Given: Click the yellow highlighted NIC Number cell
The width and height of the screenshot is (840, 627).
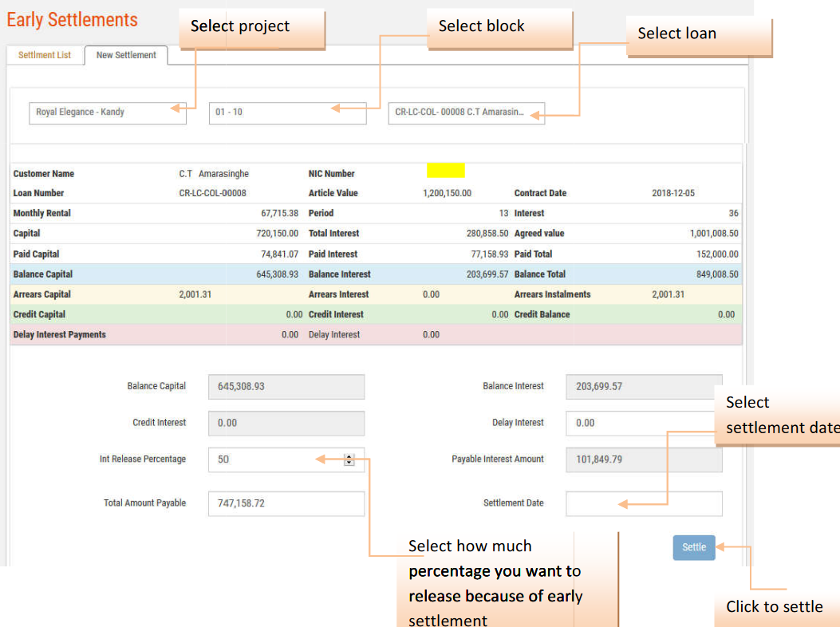Looking at the screenshot, I should pos(445,170).
